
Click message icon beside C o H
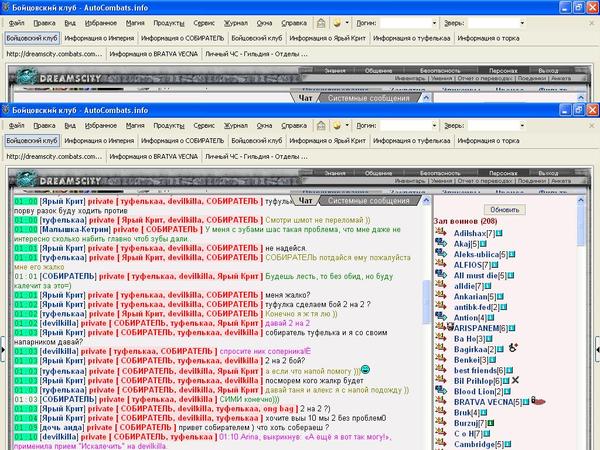[441, 432]
